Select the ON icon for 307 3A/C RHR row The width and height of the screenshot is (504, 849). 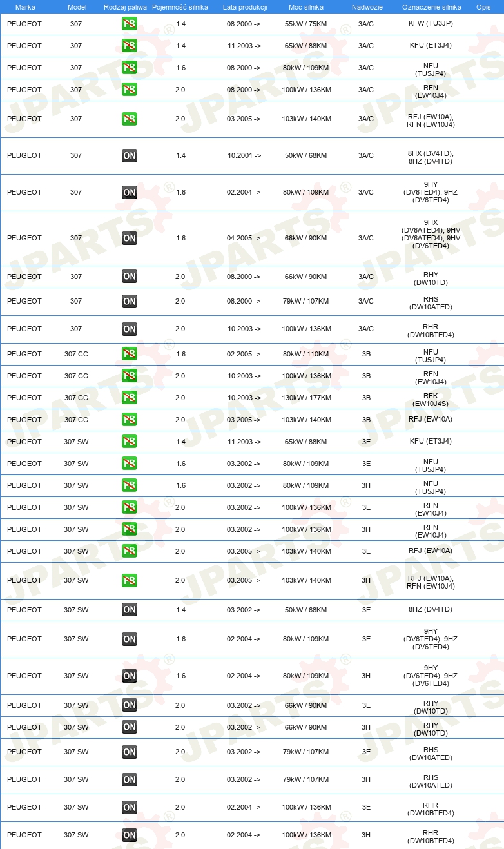click(x=130, y=329)
